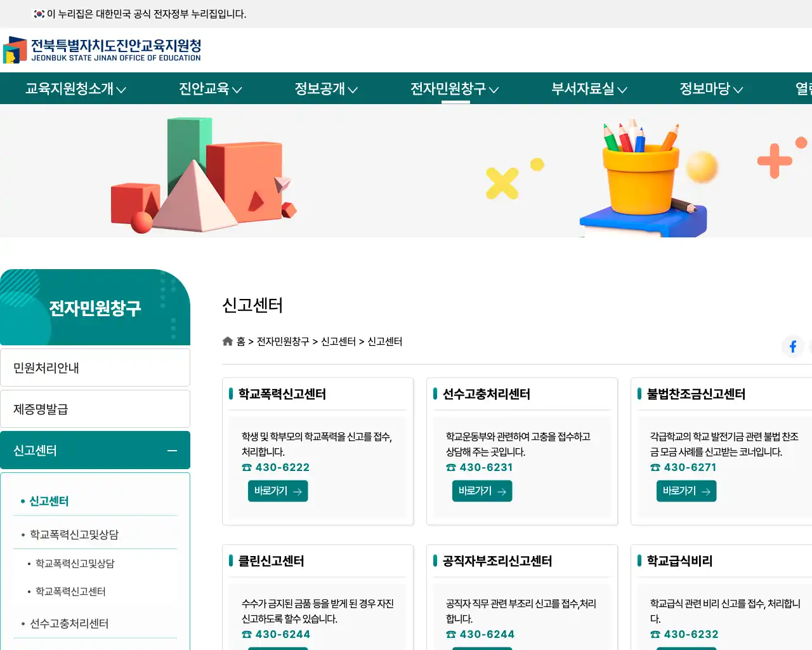Click 전자민원창구 breadcrumb link
The image size is (812, 650).
point(282,341)
